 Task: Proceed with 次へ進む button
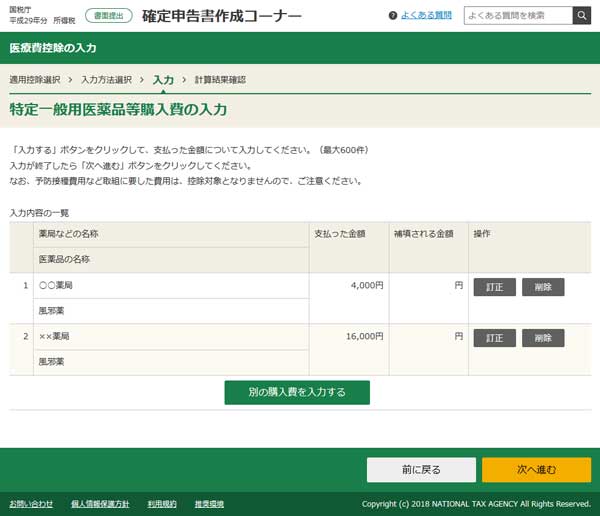pyautogui.click(x=536, y=469)
